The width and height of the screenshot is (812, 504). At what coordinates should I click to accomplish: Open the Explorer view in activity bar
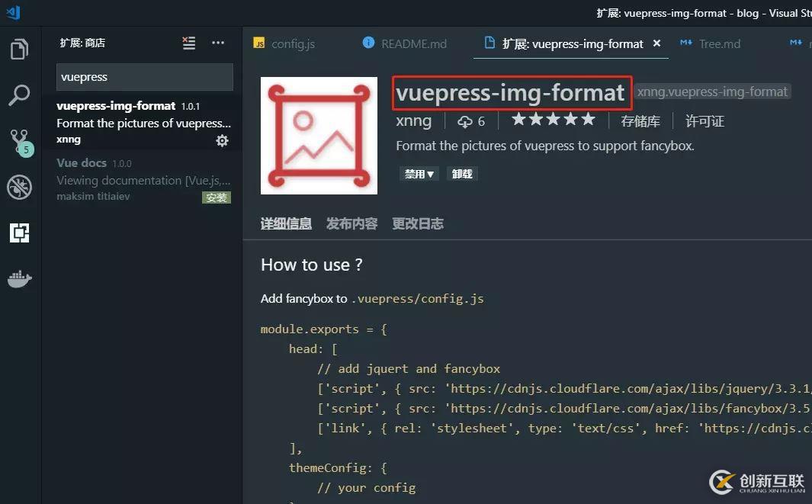tap(19, 50)
